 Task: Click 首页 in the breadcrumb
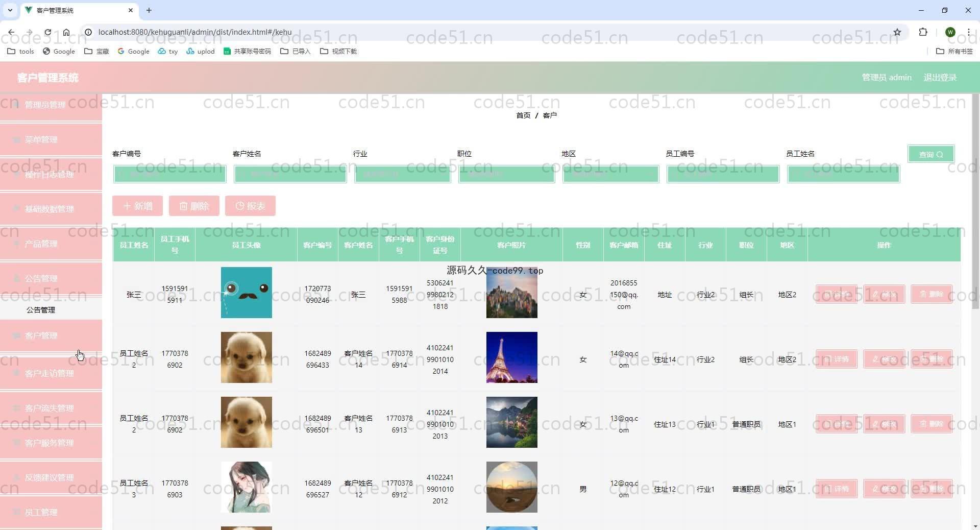523,115
